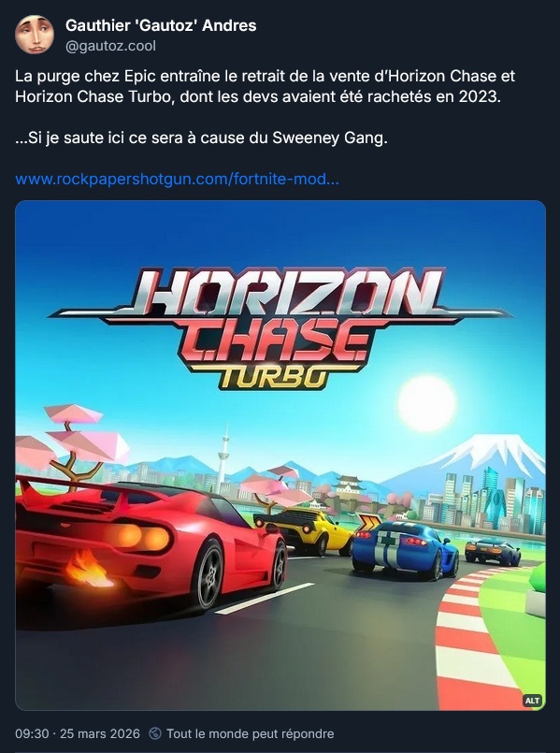Viewport: 560px width, 753px height.
Task: Click the @gautoz.cool handle
Action: pos(110,46)
